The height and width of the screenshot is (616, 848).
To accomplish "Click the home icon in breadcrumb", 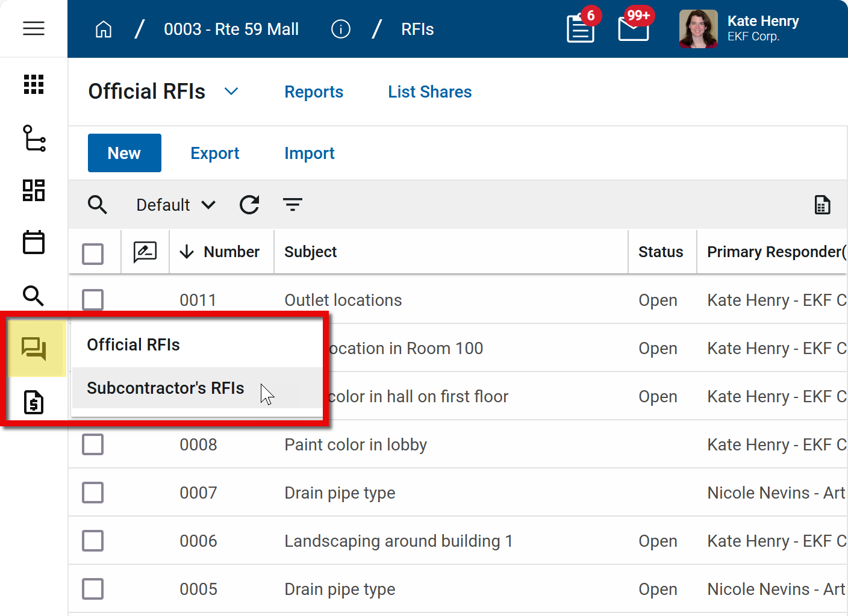I will [104, 29].
